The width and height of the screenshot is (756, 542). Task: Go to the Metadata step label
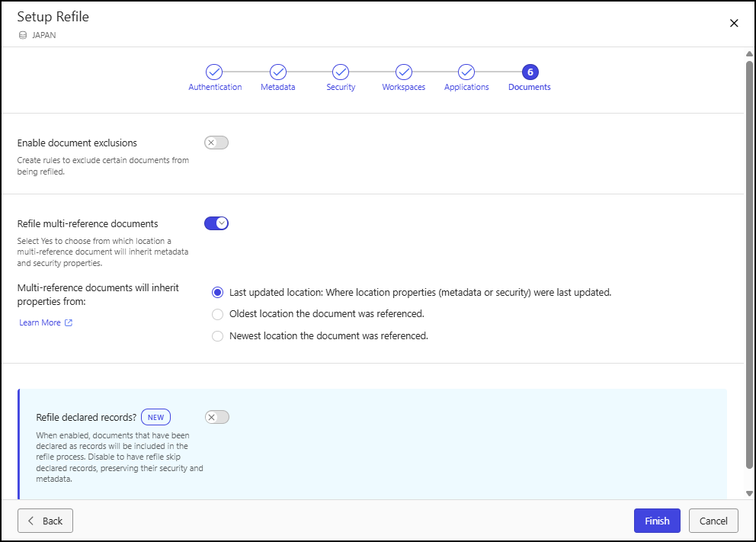tap(277, 87)
